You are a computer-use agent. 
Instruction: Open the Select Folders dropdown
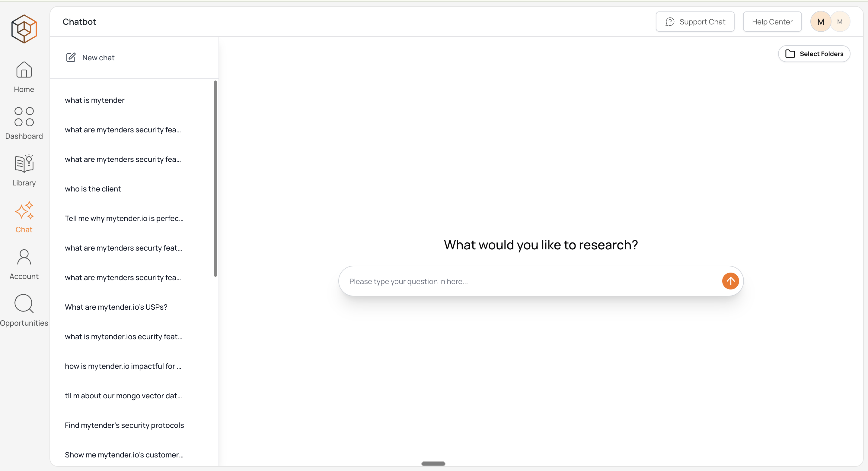point(814,54)
